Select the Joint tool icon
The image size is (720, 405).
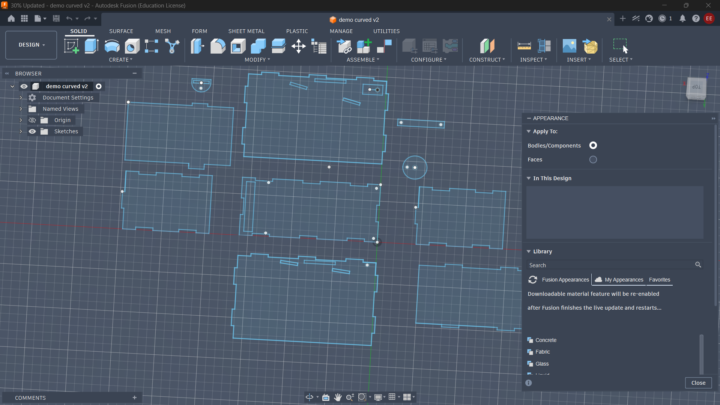384,46
